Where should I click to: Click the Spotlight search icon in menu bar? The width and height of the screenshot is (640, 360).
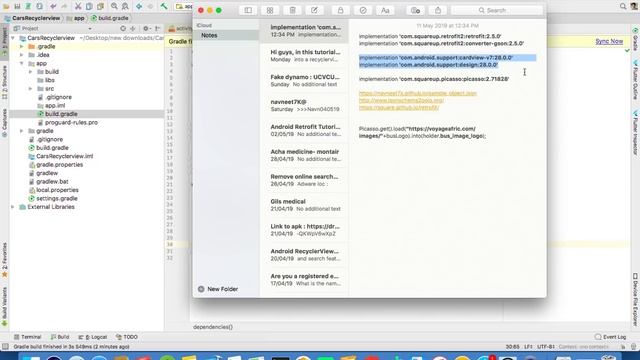point(623,6)
